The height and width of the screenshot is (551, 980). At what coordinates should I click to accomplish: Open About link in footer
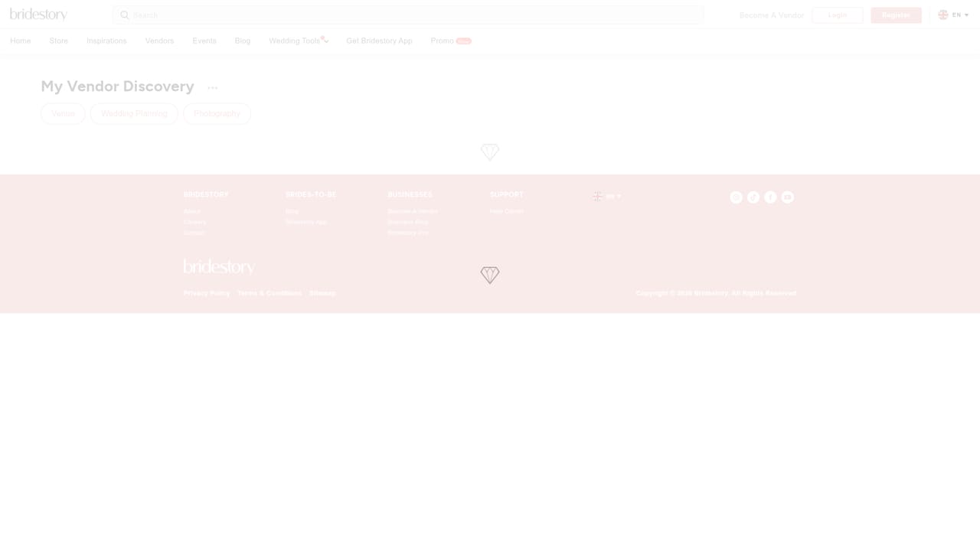point(192,211)
